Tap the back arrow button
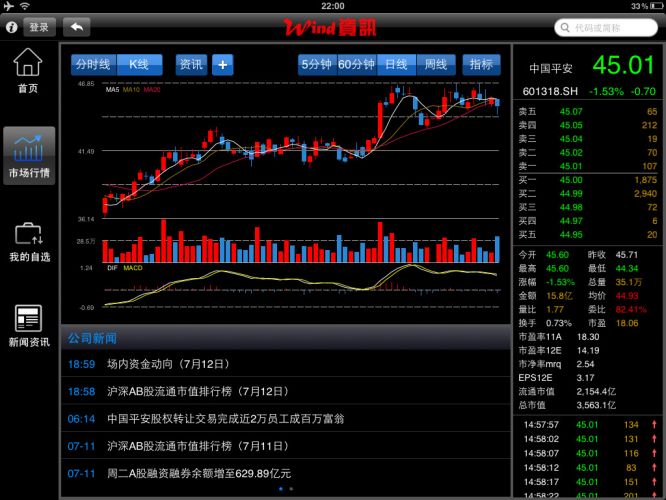666x500 pixels. (76, 27)
